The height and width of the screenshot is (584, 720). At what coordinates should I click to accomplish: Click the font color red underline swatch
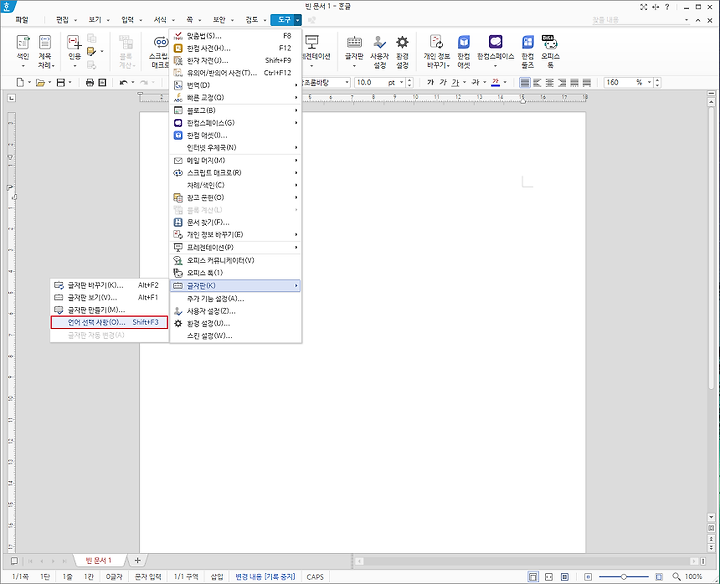pyautogui.click(x=495, y=82)
